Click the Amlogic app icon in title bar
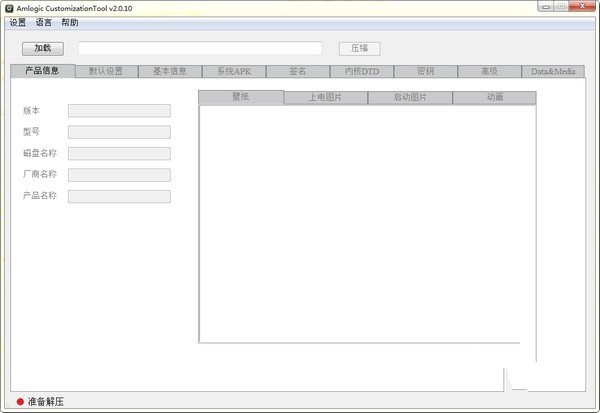The image size is (600, 413). [9, 8]
